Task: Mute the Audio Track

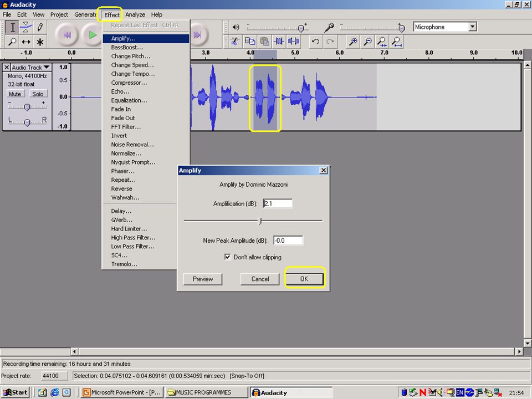Action: (15, 94)
